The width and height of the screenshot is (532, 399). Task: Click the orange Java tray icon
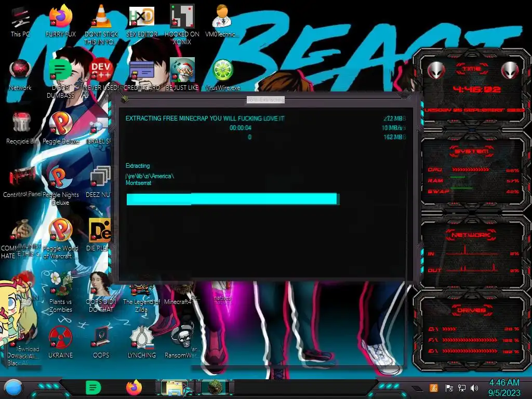(x=434, y=388)
